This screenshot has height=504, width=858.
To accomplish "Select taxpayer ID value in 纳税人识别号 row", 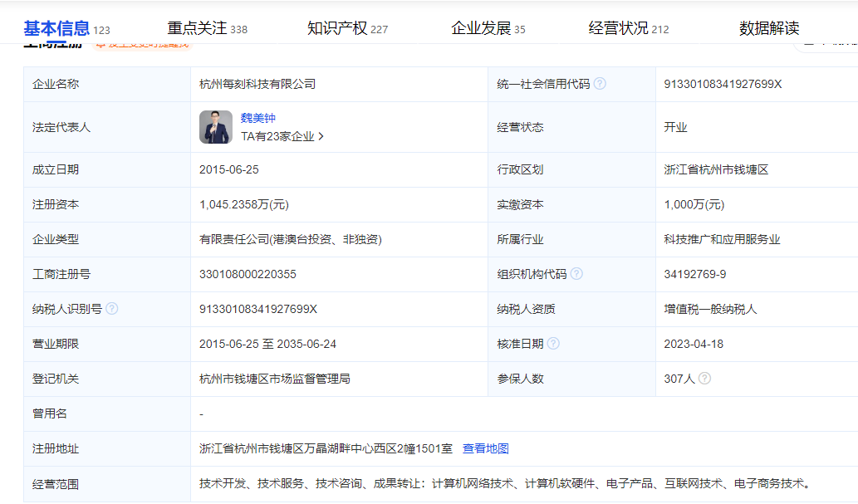I will pos(258,309).
